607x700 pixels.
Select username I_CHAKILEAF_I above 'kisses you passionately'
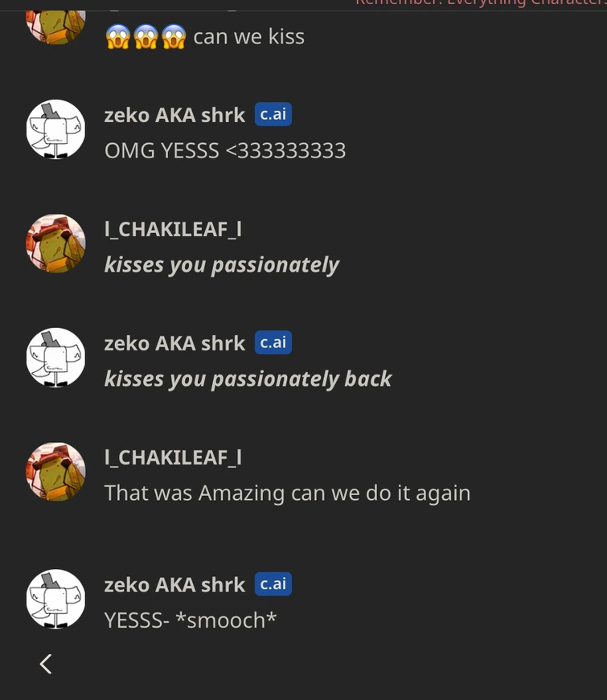pyautogui.click(x=174, y=230)
